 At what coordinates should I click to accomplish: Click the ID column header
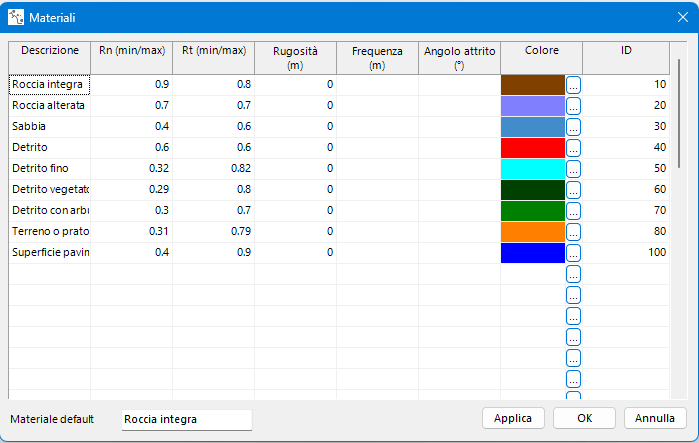pyautogui.click(x=626, y=58)
